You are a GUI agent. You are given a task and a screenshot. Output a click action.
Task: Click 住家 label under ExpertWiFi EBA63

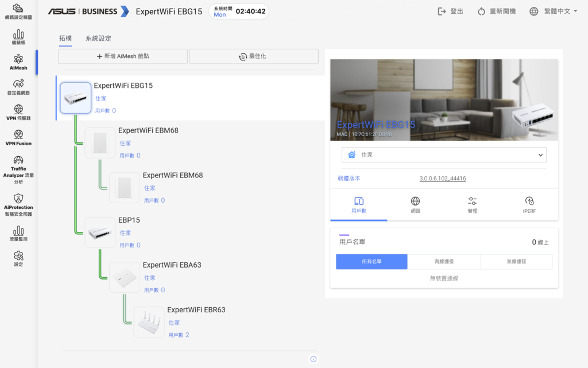[x=150, y=278]
